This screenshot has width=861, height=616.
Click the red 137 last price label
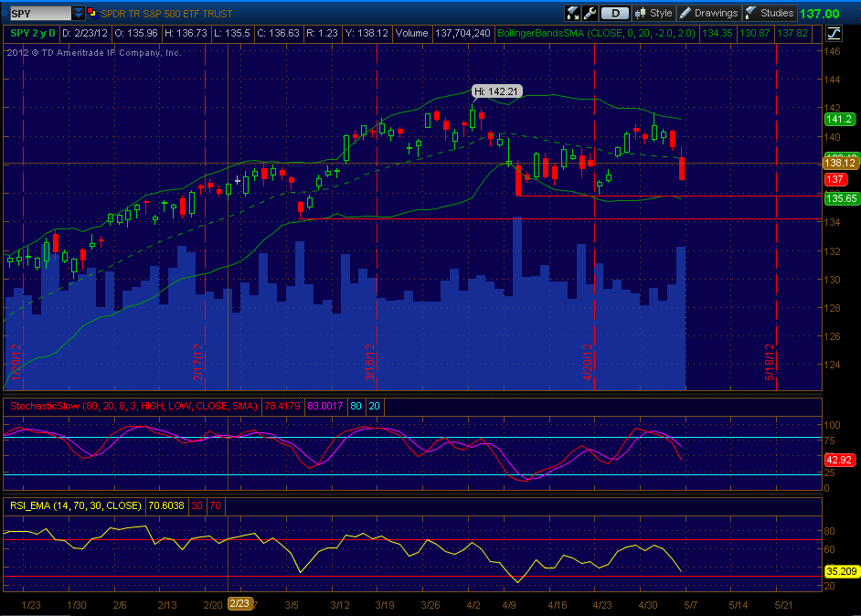[834, 179]
